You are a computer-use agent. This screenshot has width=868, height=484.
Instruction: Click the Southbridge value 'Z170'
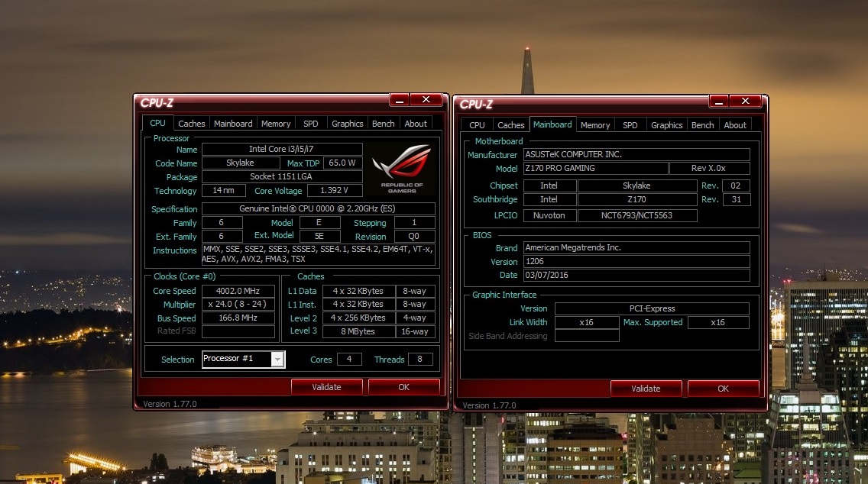[x=637, y=200]
